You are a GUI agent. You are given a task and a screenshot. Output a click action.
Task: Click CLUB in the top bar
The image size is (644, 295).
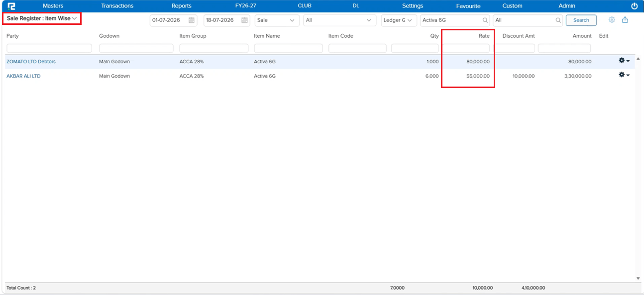pos(305,6)
